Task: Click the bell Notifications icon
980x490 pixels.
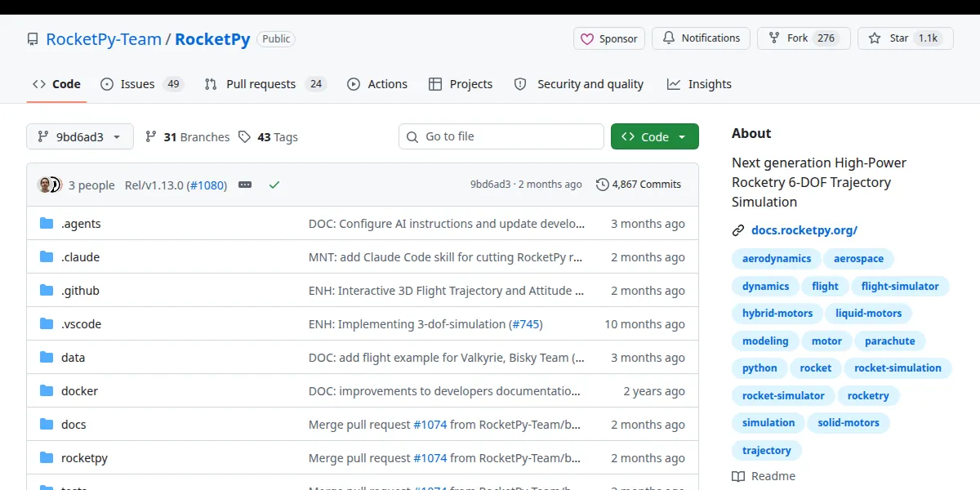Action: [x=669, y=38]
